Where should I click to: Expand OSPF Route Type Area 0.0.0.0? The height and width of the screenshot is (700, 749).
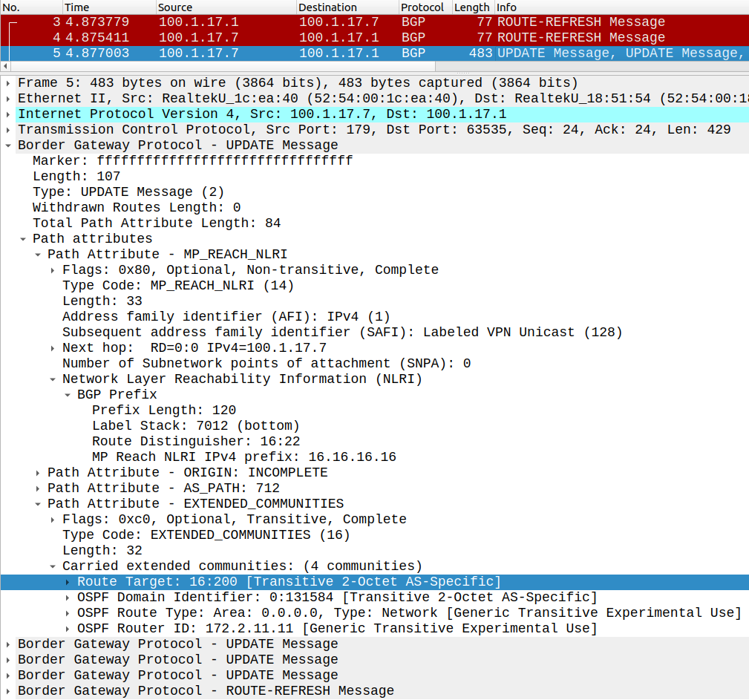pos(68,613)
